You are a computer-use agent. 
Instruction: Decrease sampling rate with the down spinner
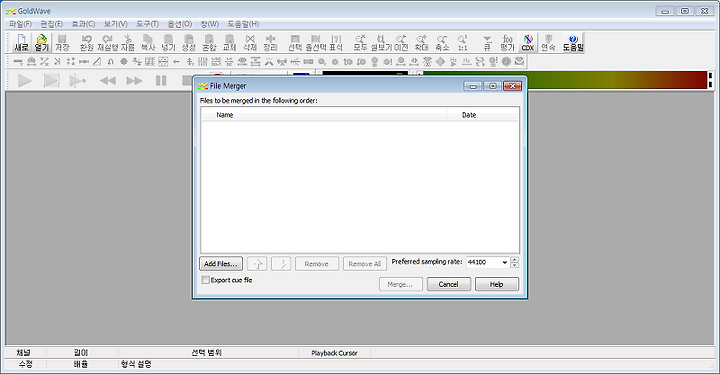(515, 265)
